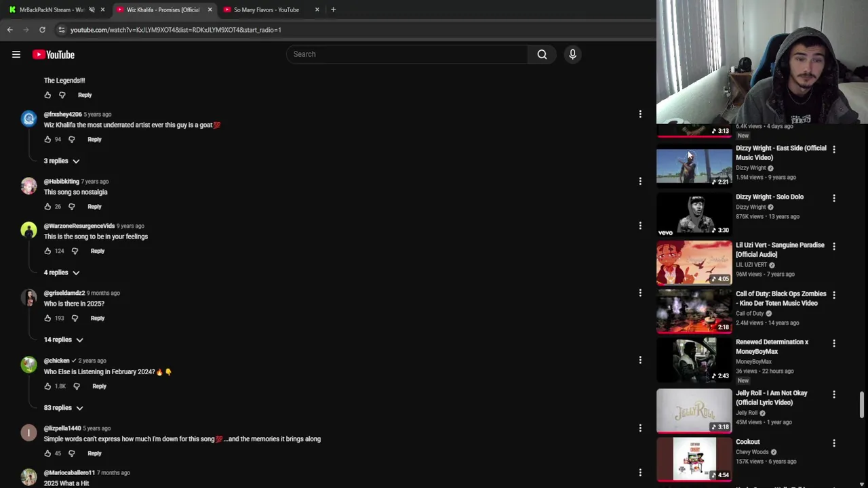
Task: Reply to @lizpella1440 comment
Action: (94, 453)
